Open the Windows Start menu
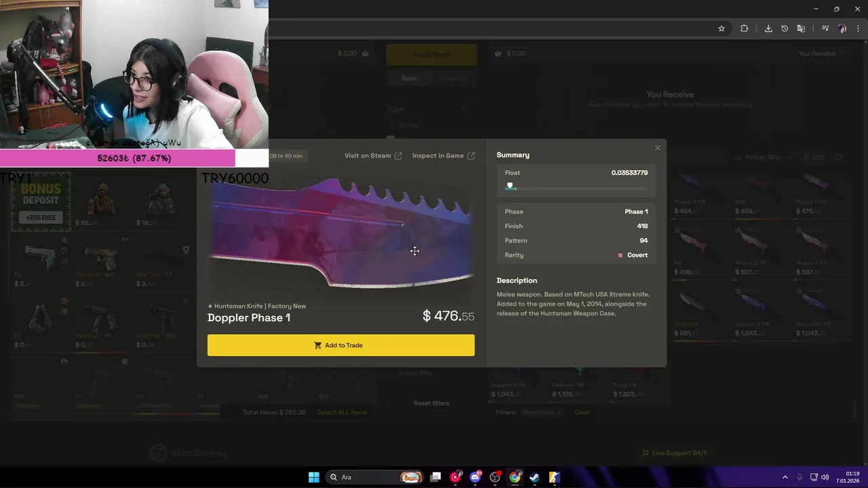Viewport: 868px width, 488px height. click(314, 477)
